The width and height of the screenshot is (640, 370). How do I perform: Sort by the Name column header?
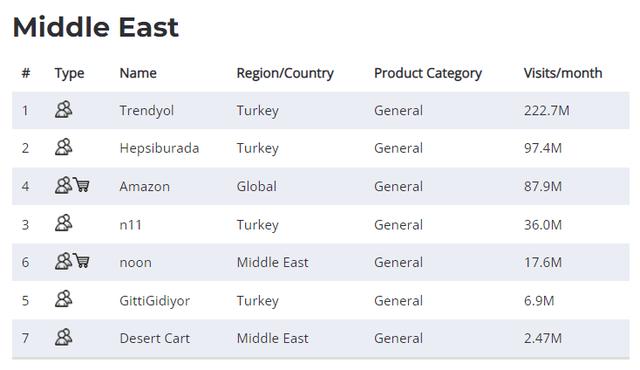pos(138,73)
